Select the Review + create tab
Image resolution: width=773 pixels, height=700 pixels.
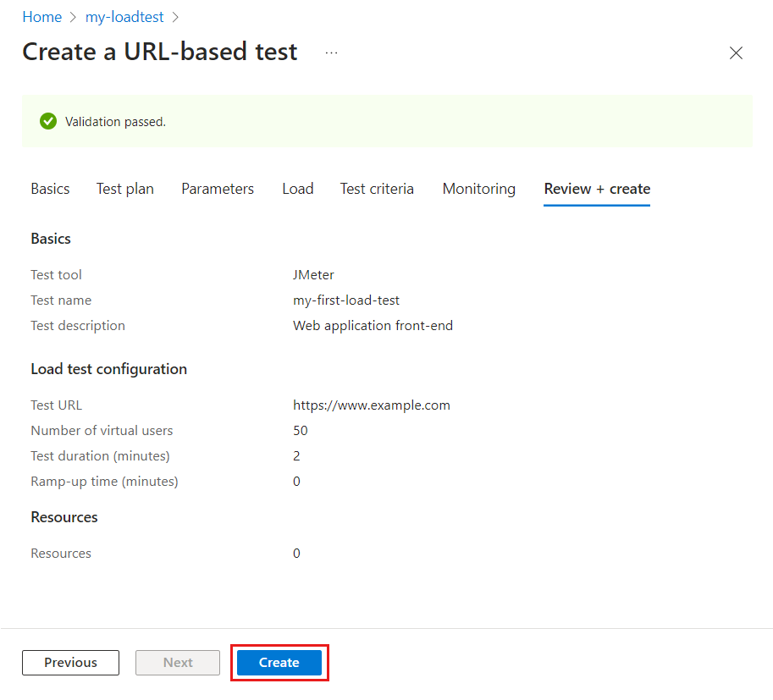click(597, 189)
